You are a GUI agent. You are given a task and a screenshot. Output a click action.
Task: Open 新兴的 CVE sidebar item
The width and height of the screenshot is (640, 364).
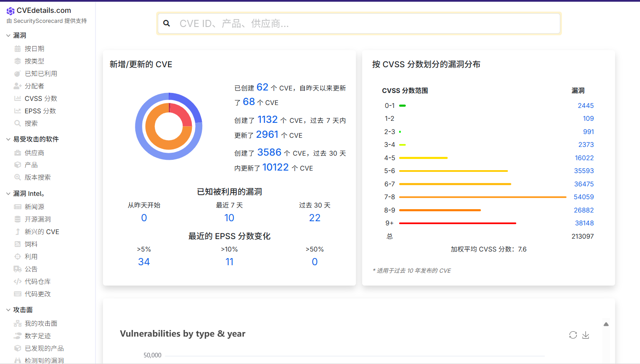click(x=42, y=232)
